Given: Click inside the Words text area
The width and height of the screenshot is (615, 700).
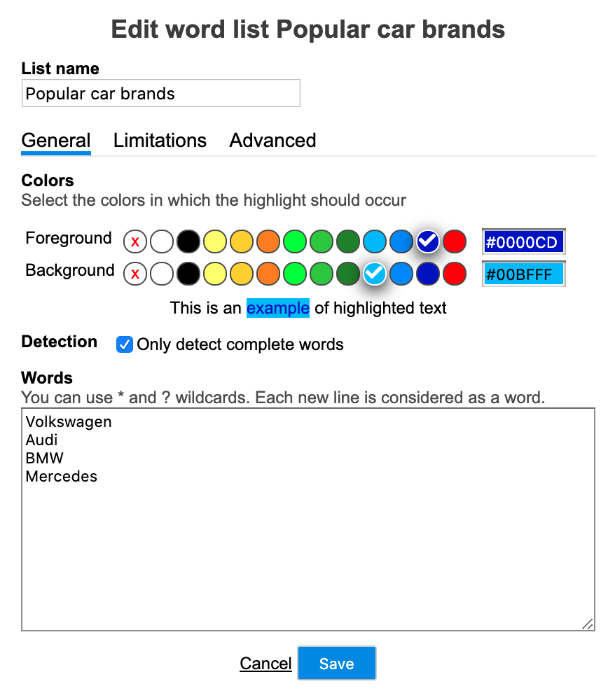Looking at the screenshot, I should [308, 518].
